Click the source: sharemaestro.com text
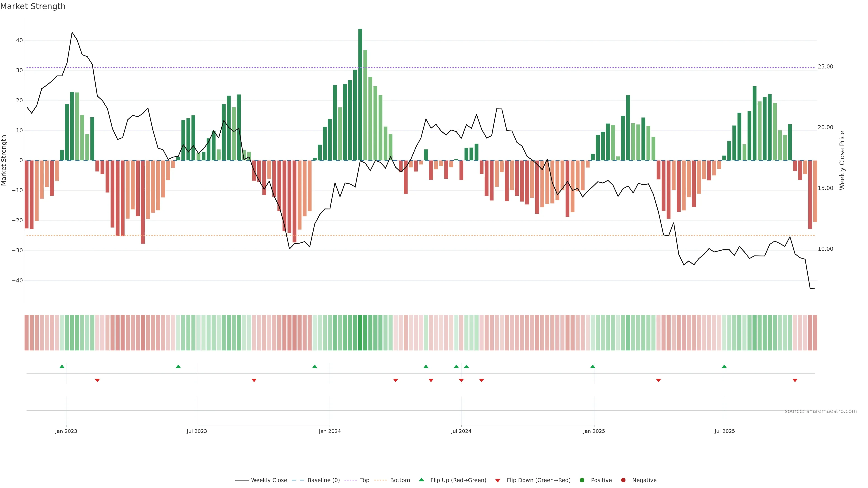 [821, 411]
